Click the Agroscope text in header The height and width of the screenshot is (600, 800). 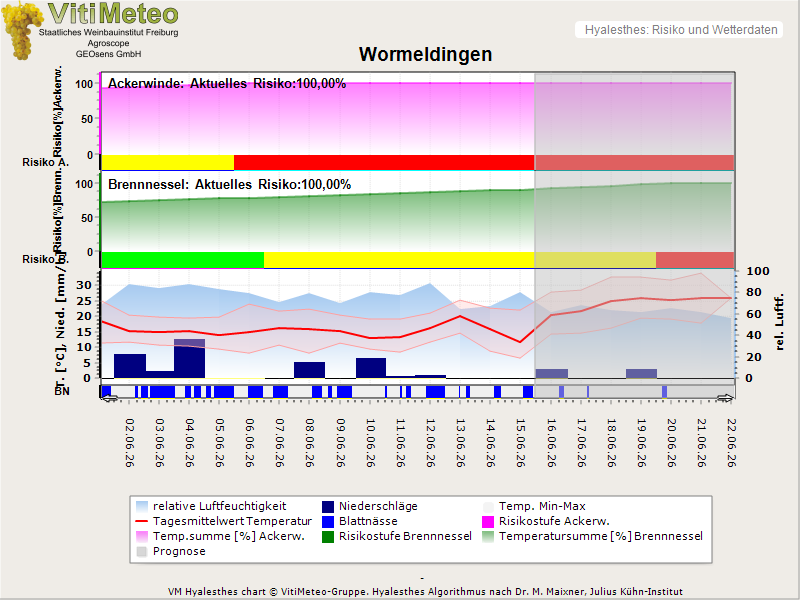pyautogui.click(x=108, y=43)
